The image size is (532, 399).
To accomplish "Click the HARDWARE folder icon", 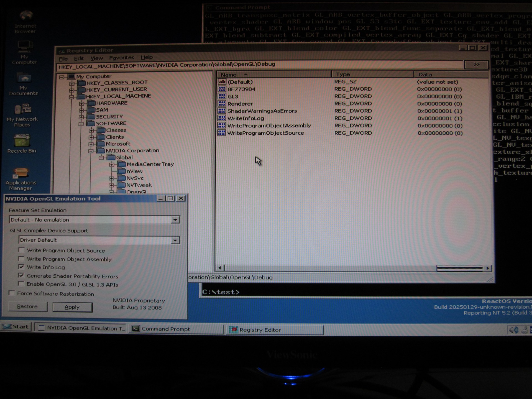I will tap(91, 103).
